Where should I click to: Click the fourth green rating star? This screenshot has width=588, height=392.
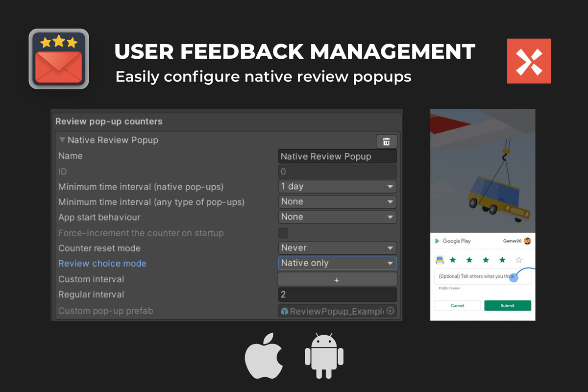pyautogui.click(x=502, y=260)
